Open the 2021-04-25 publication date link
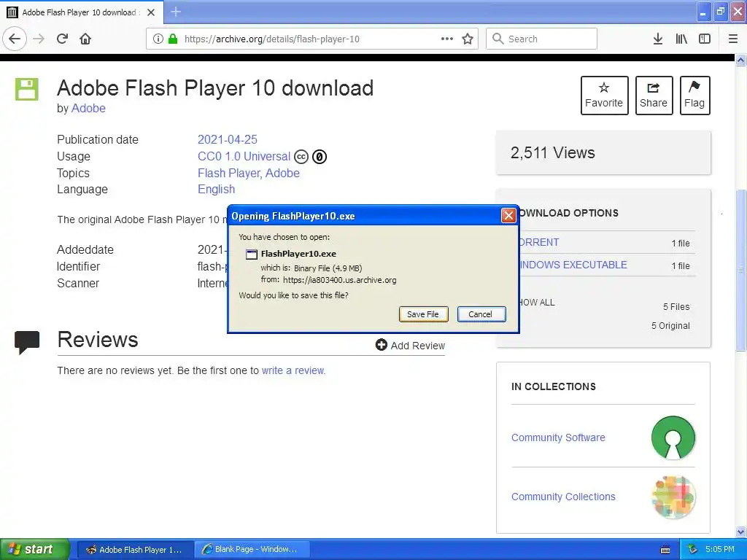The image size is (747, 560). (x=228, y=139)
